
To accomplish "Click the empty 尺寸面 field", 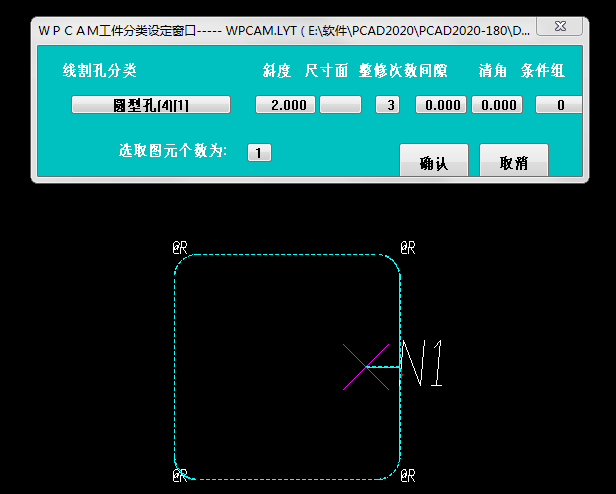I will click(x=341, y=105).
